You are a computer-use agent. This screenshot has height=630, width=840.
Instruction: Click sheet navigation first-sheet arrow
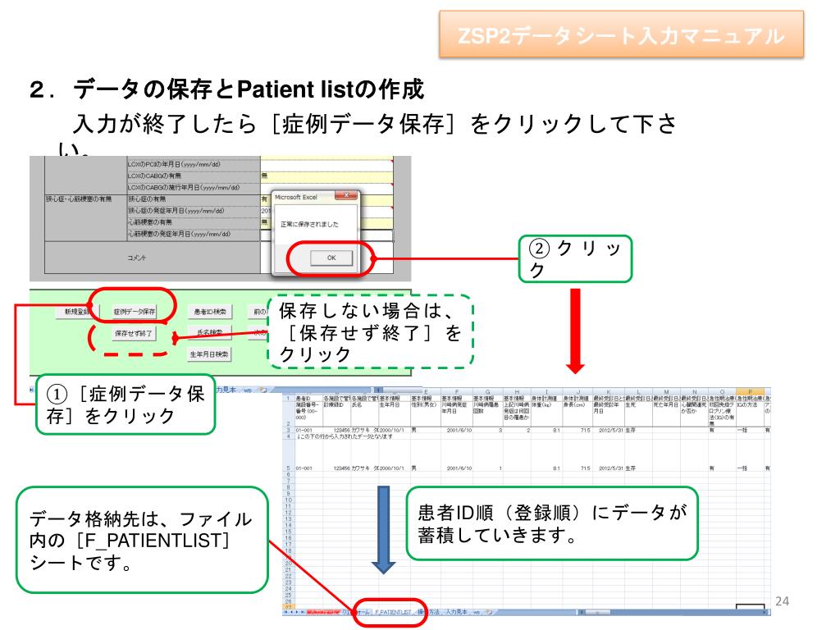(285, 612)
